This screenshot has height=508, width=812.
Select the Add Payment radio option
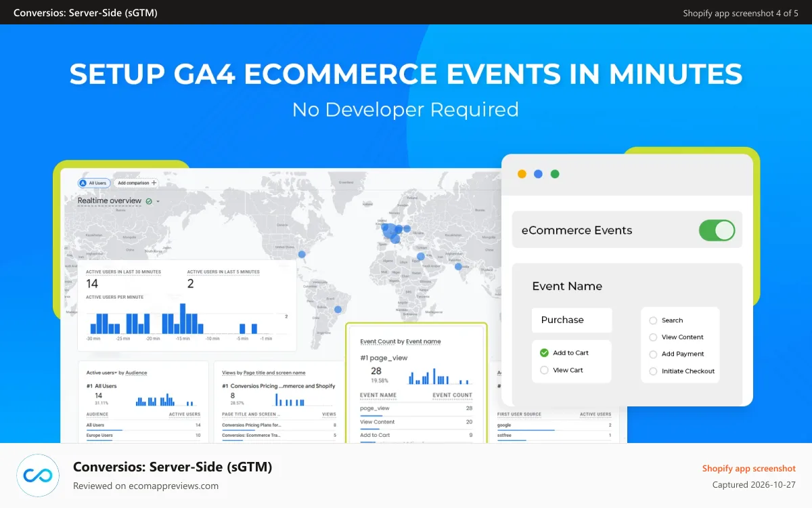(x=653, y=354)
